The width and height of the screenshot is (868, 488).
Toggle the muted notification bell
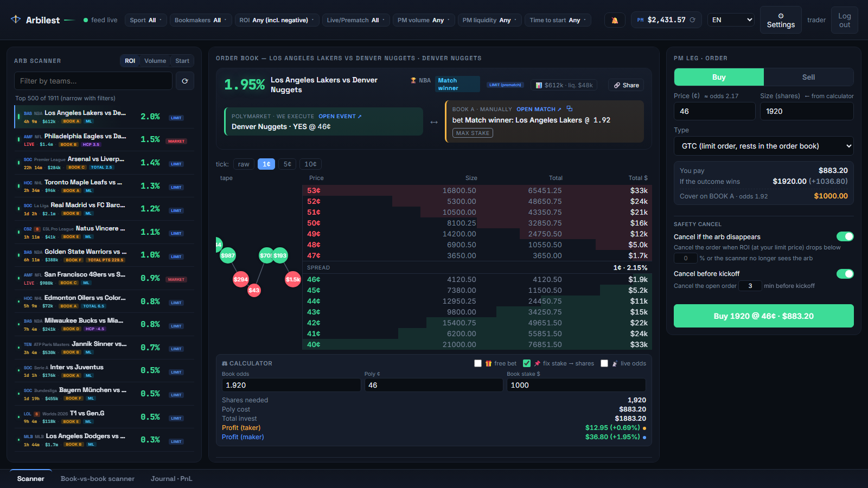[x=615, y=20]
